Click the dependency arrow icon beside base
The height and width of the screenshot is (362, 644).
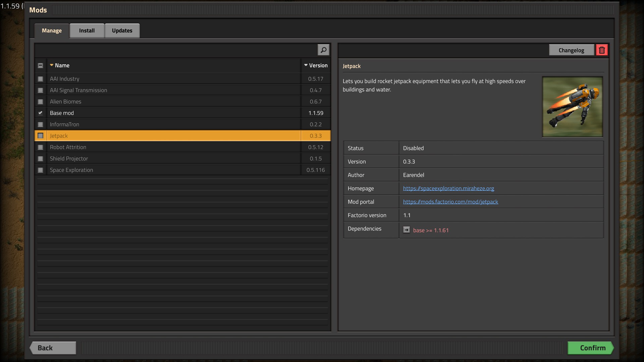click(x=406, y=230)
